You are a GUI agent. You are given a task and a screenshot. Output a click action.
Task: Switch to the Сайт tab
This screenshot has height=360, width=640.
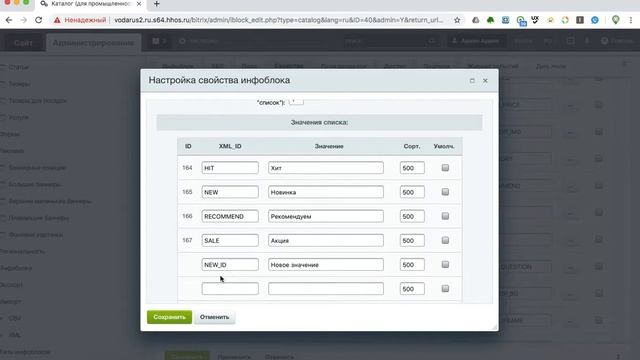coord(23,43)
